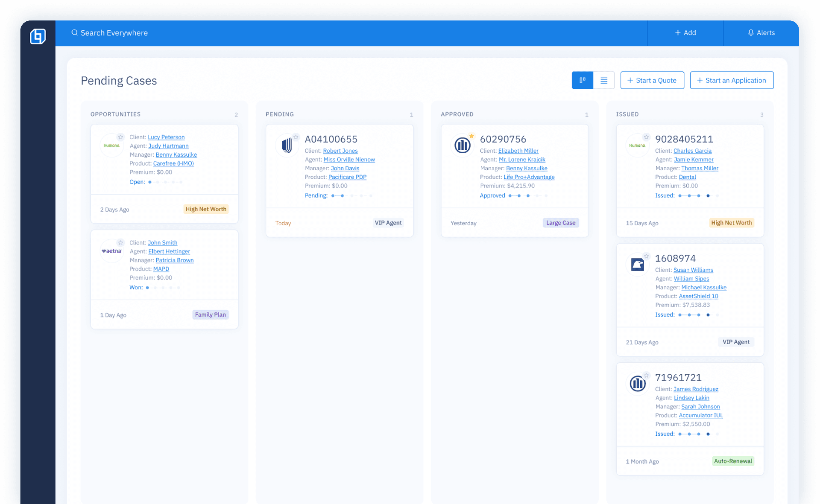
Task: Switch to board view layout
Action: (582, 80)
